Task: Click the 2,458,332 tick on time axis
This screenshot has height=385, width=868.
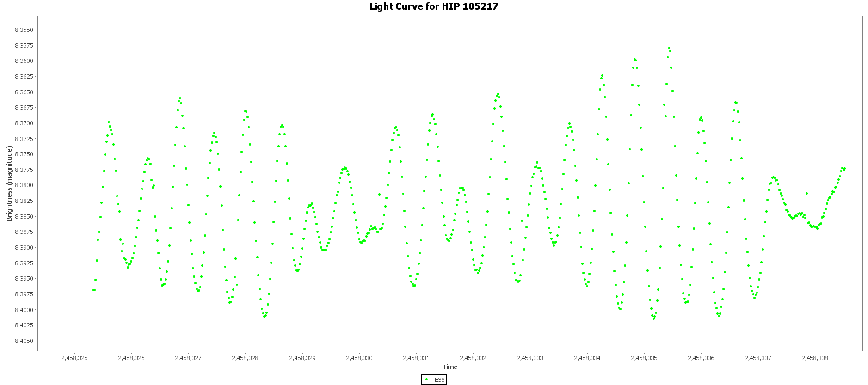Action: coord(473,358)
